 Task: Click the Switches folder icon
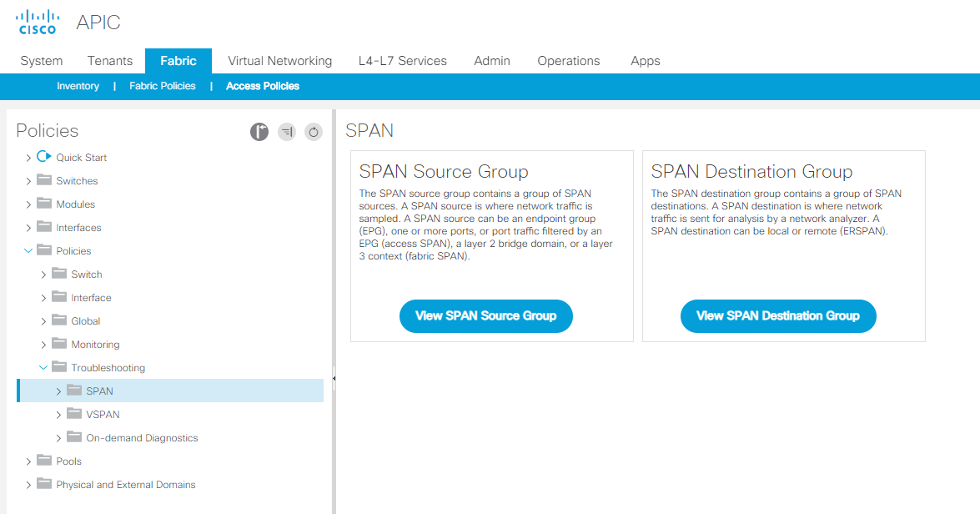pos(43,180)
